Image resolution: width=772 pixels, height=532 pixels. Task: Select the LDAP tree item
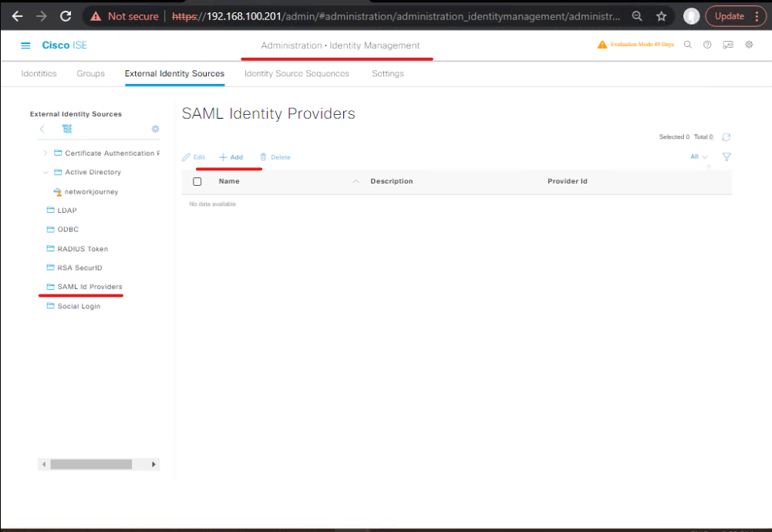67,210
